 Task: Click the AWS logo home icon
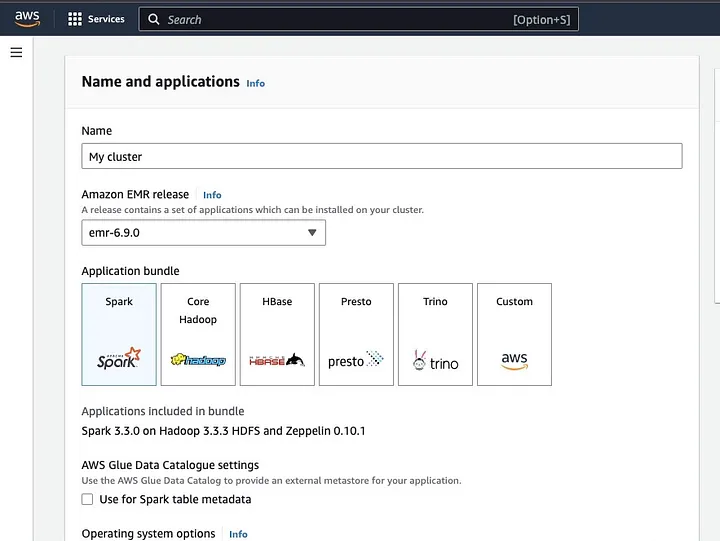pyautogui.click(x=27, y=19)
